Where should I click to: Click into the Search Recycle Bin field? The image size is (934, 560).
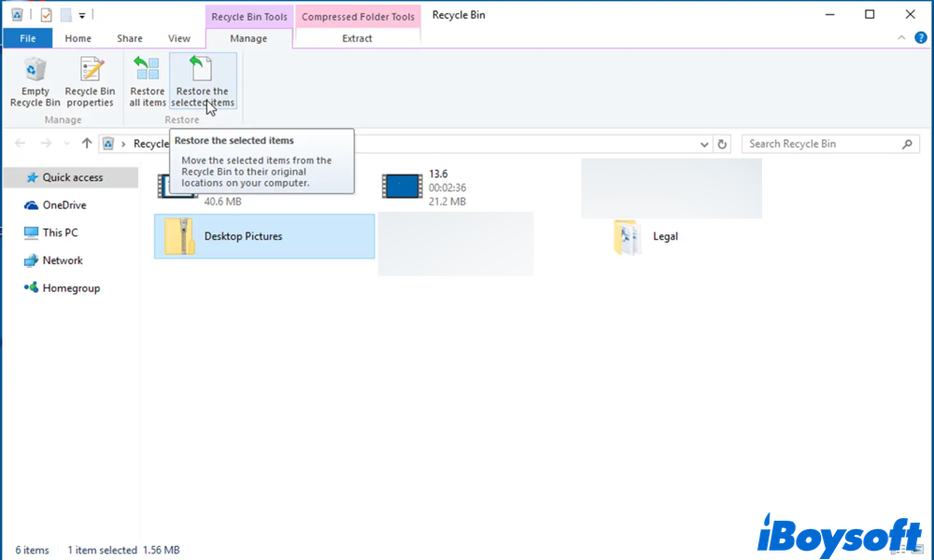coord(822,145)
